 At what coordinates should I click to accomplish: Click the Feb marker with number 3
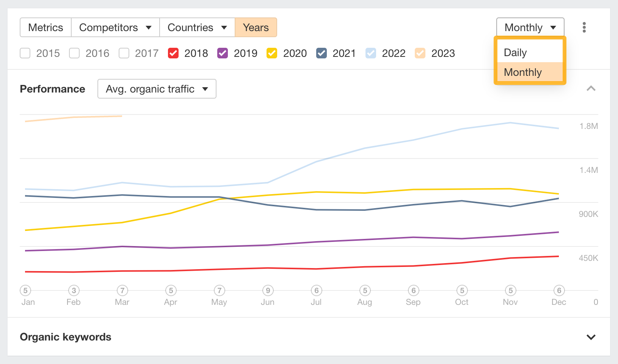pos(74,290)
